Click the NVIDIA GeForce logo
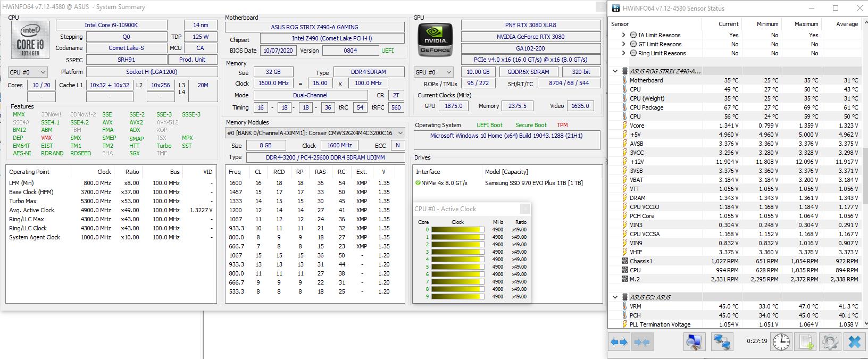The width and height of the screenshot is (868, 359). pos(435,40)
